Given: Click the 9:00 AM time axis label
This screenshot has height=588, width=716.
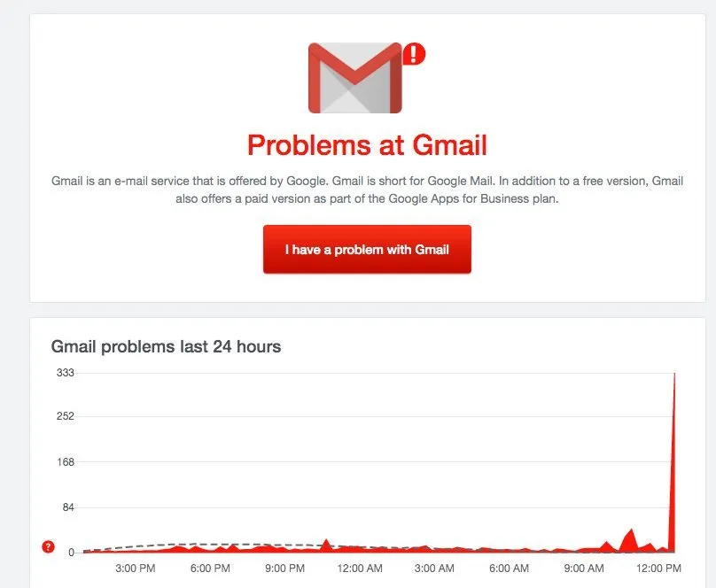Looking at the screenshot, I should [584, 569].
